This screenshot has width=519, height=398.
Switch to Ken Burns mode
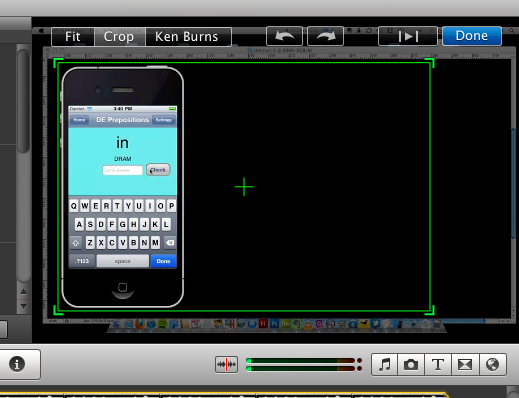pos(188,37)
